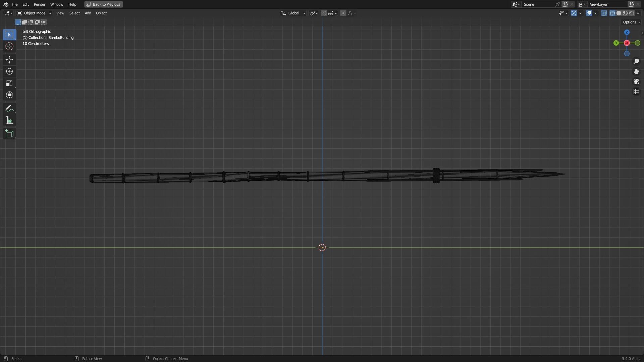Toggle proportional editing

[343, 13]
